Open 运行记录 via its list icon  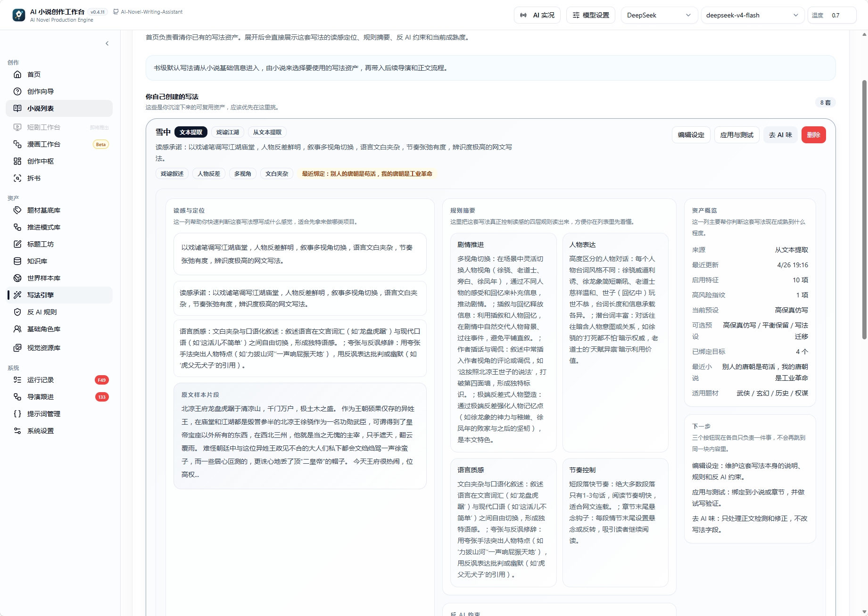(17, 380)
